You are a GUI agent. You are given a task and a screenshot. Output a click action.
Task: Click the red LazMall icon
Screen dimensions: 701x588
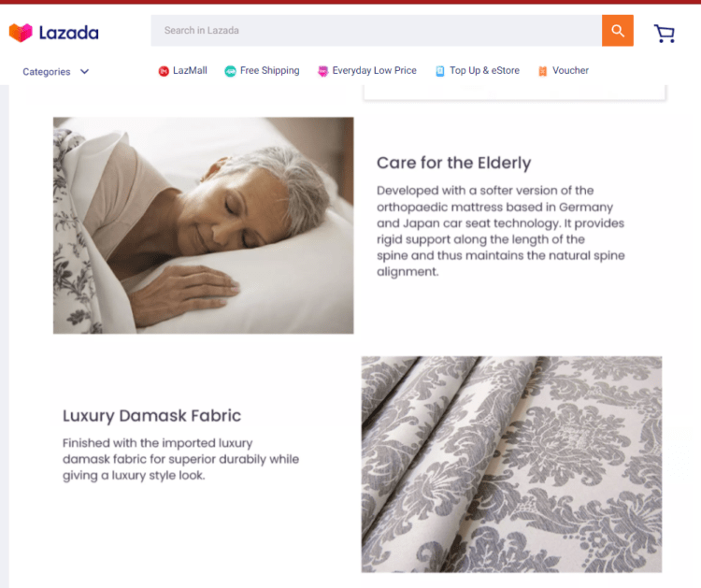[164, 71]
